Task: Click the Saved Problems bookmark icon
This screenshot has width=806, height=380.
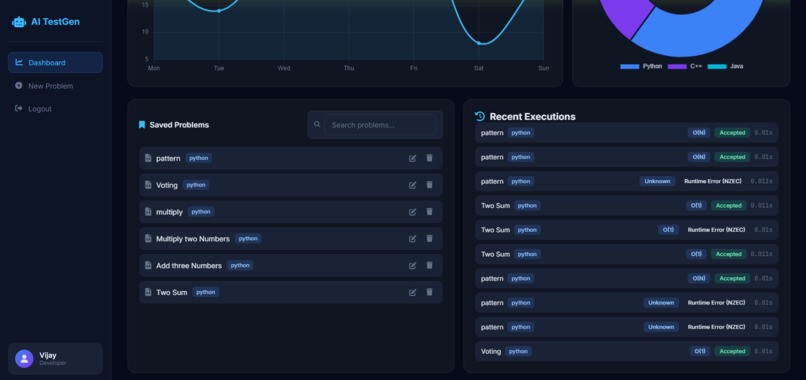Action: tap(142, 125)
